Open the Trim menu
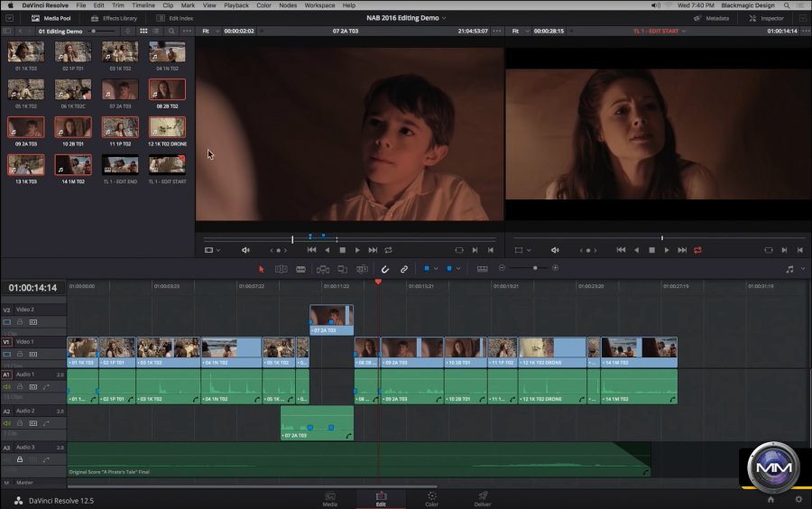The width and height of the screenshot is (812, 509). (x=118, y=5)
